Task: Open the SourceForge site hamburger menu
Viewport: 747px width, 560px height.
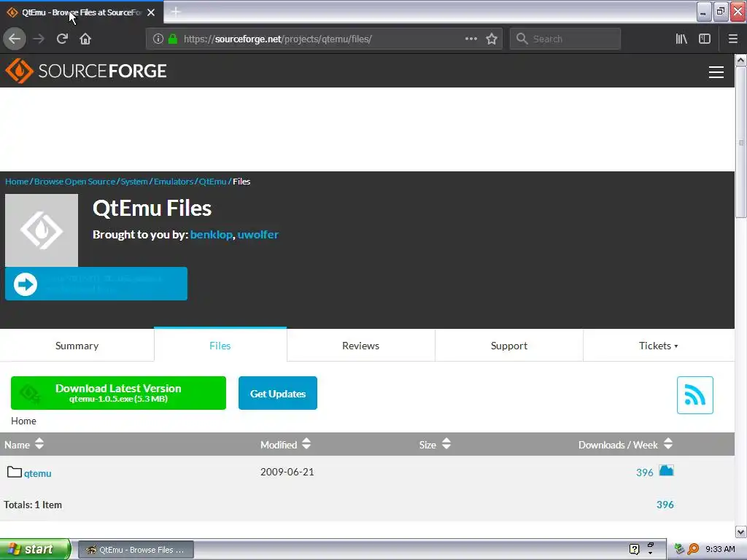Action: click(x=716, y=72)
